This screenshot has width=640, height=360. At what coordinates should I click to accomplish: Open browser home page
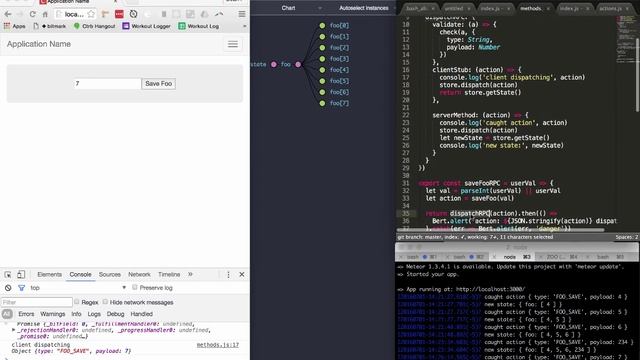[x=45, y=14]
